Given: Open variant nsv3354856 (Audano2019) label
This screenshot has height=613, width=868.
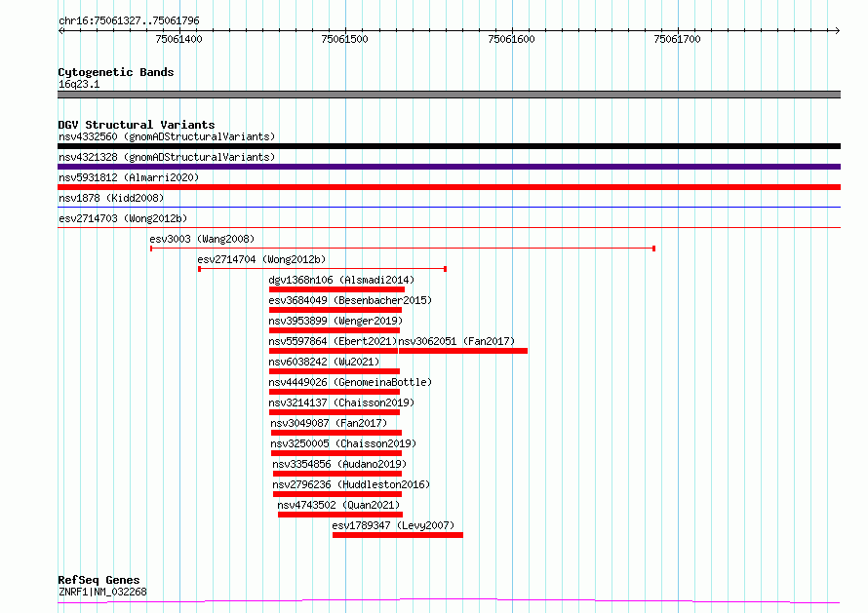Looking at the screenshot, I should [x=339, y=464].
